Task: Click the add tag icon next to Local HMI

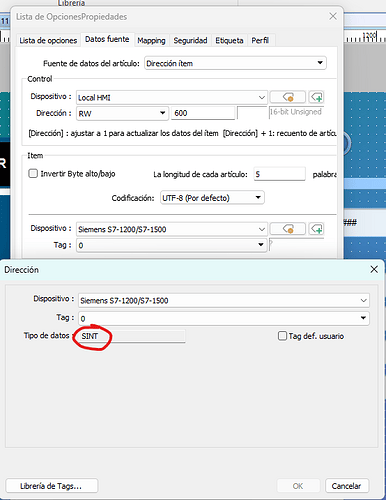Action: pos(316,97)
